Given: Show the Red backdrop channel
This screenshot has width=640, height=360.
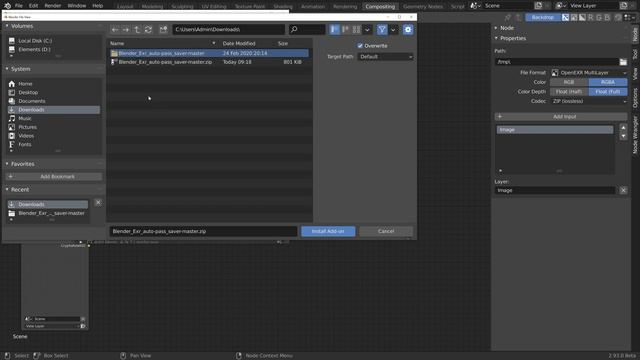Looking at the screenshot, I should (591, 17).
